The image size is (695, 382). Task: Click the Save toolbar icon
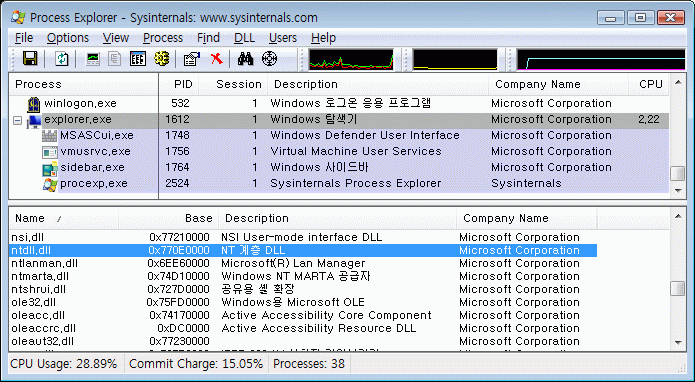(30, 58)
